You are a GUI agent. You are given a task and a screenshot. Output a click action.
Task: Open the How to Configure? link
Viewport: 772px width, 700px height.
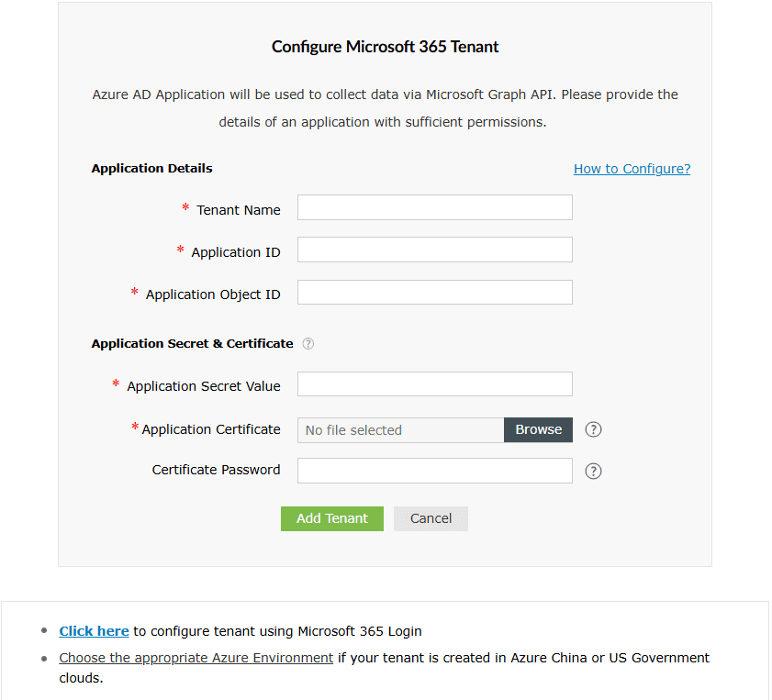coord(632,169)
